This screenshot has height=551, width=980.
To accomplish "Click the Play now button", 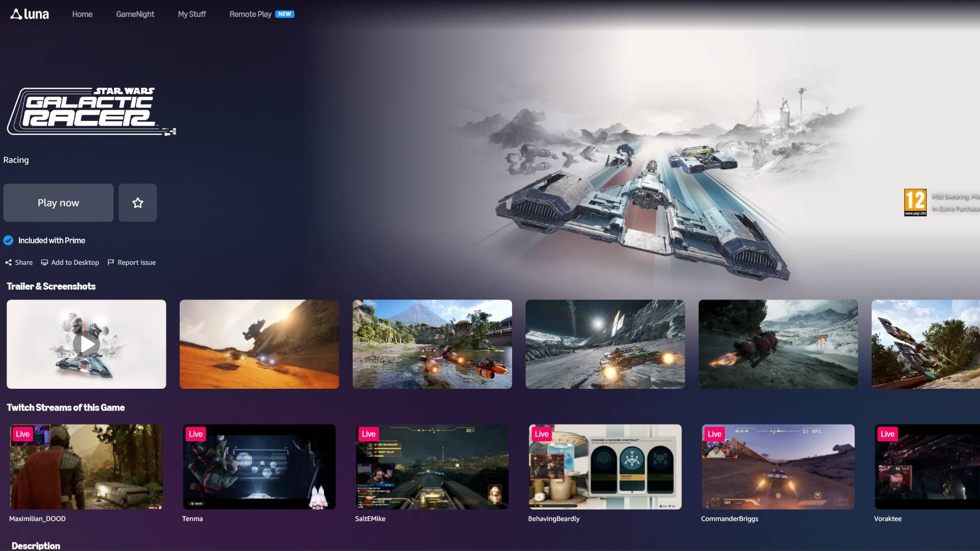I will [58, 203].
